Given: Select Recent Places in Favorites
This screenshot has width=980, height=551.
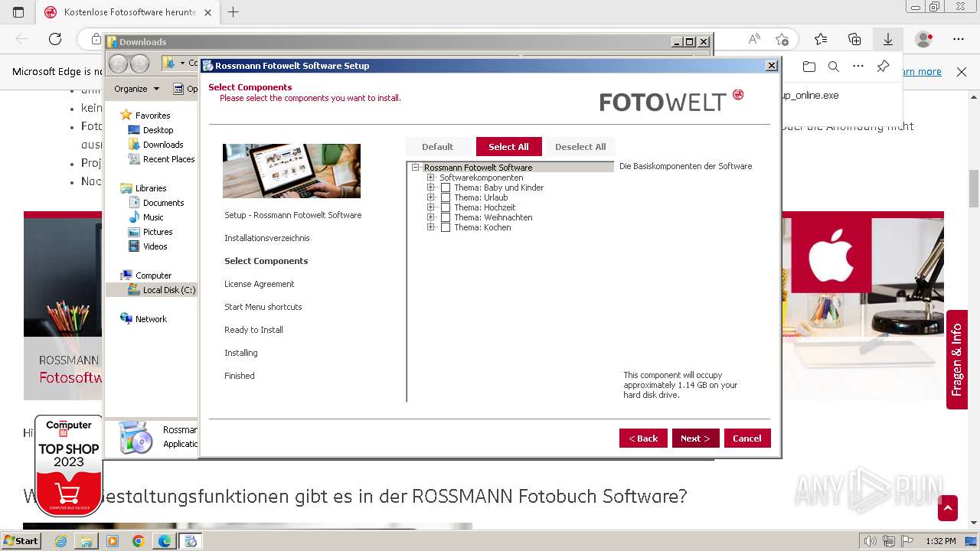Looking at the screenshot, I should pyautogui.click(x=168, y=159).
